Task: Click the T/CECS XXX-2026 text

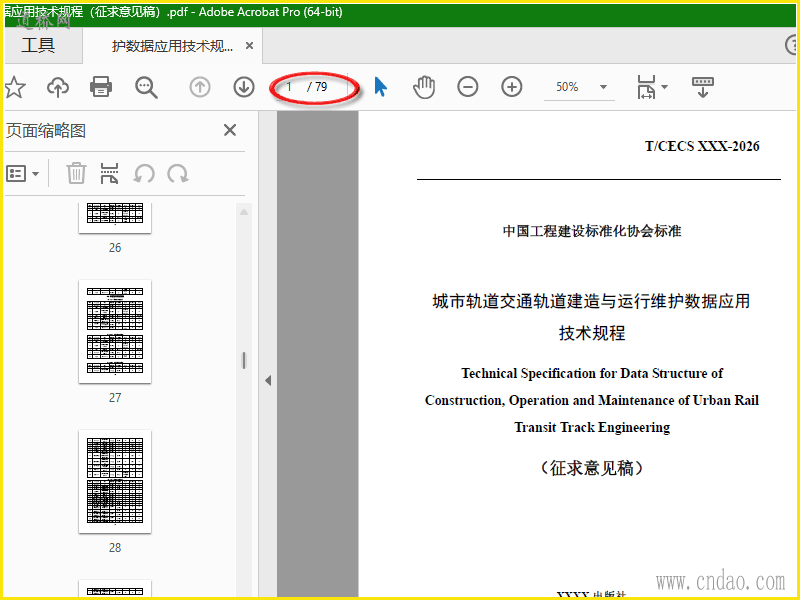Action: (x=702, y=146)
